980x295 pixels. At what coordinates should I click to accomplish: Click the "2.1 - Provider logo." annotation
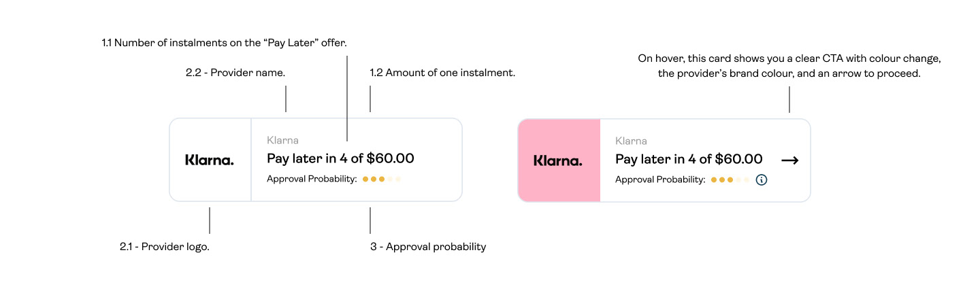165,247
